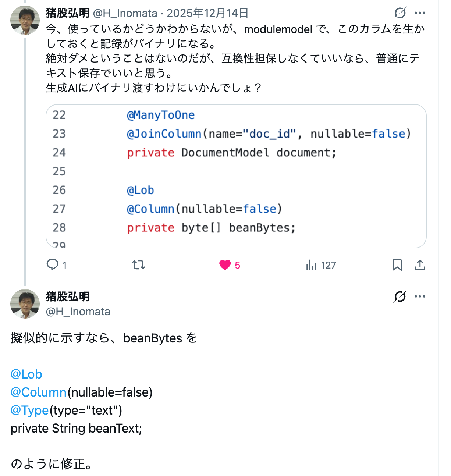Click the @Lob mention link
The width and height of the screenshot is (451, 476).
tap(26, 374)
